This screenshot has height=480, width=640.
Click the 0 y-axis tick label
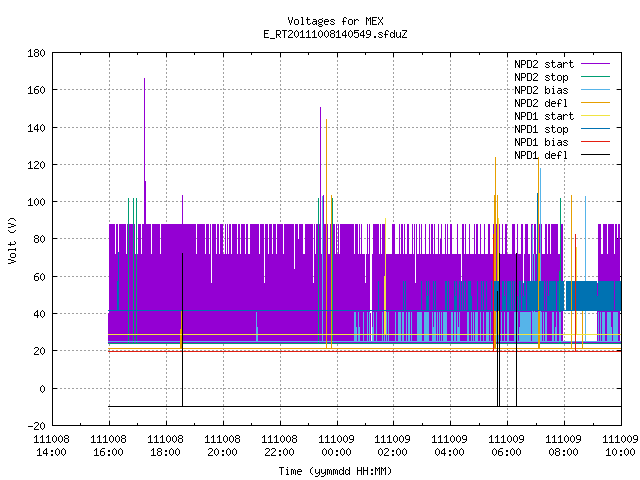pos(42,389)
